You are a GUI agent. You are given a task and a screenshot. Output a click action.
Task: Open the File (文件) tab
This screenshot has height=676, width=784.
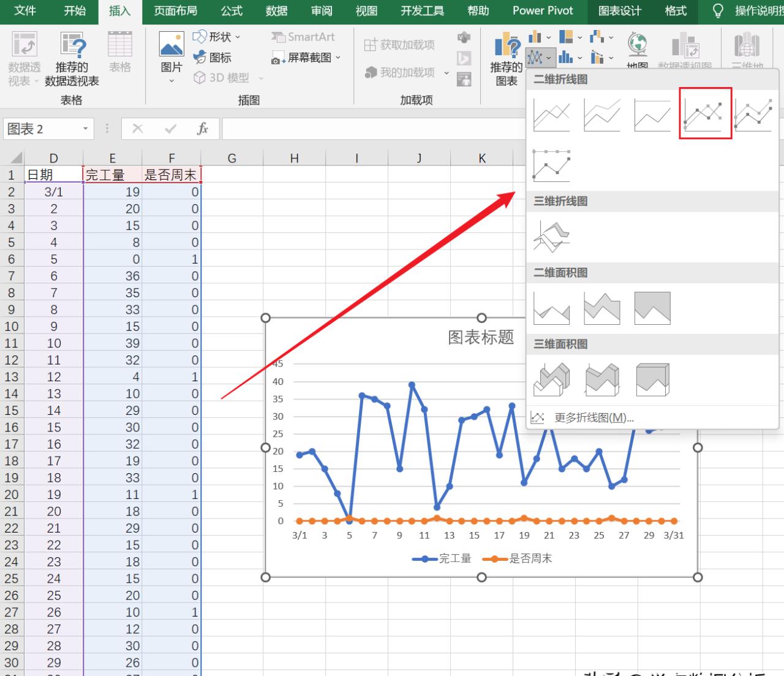tap(25, 11)
